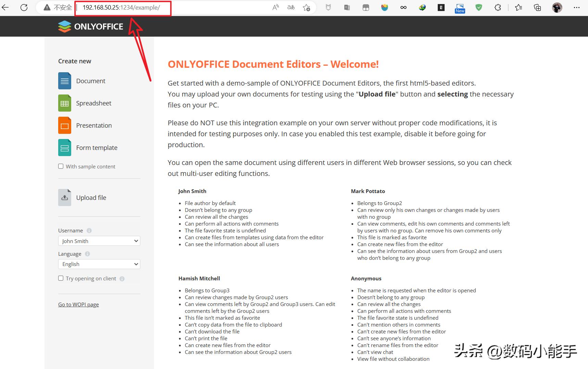Screen dimensions: 588x369
Task: Open the Username dropdown showing John Smith
Action: pos(99,241)
